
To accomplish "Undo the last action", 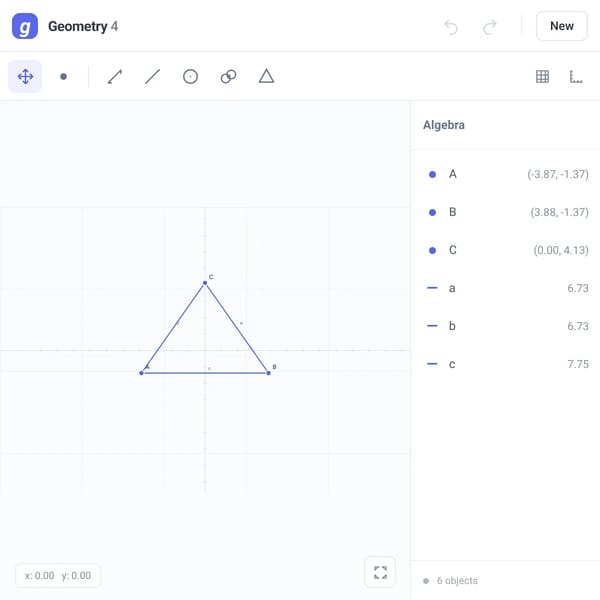I will (x=451, y=27).
